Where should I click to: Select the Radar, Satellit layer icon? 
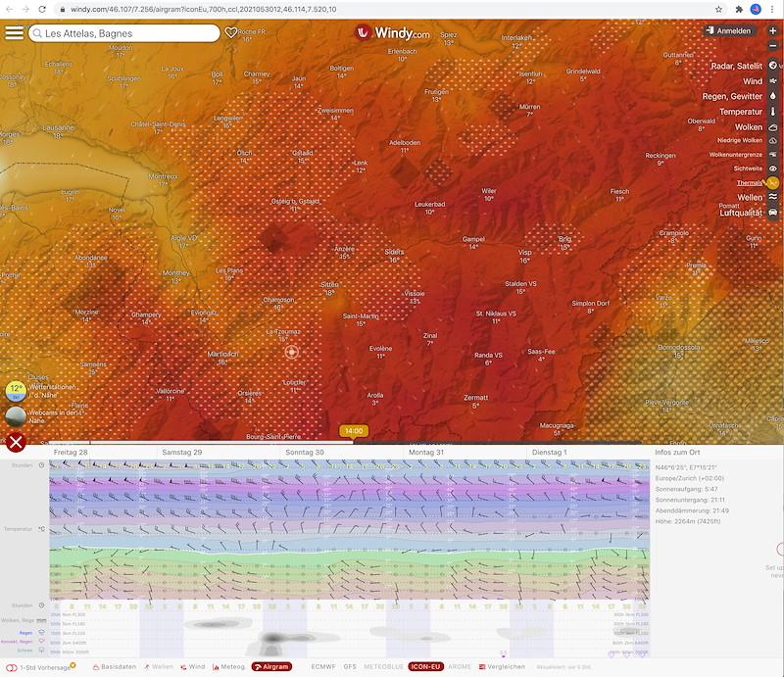tap(773, 66)
